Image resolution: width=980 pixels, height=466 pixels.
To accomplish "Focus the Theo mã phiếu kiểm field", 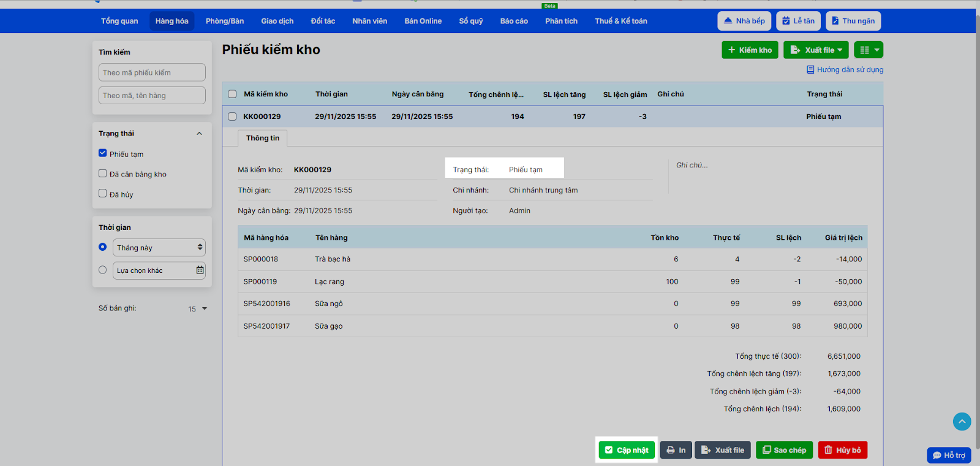I will click(152, 72).
